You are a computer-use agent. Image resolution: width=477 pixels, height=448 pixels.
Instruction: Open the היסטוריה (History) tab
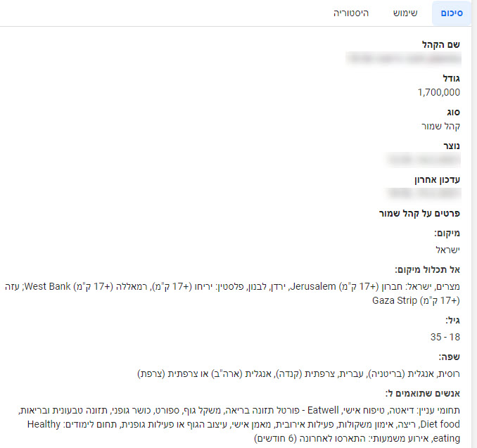click(x=351, y=13)
